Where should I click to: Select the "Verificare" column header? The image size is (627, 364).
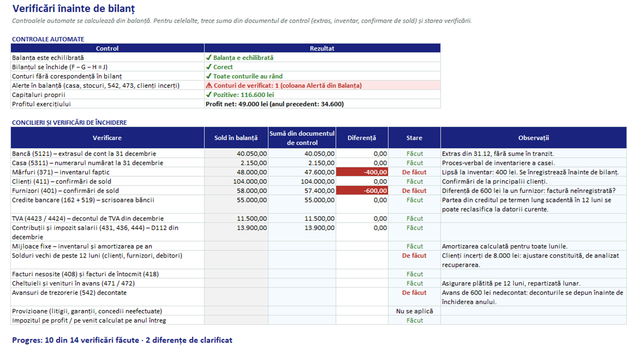107,138
